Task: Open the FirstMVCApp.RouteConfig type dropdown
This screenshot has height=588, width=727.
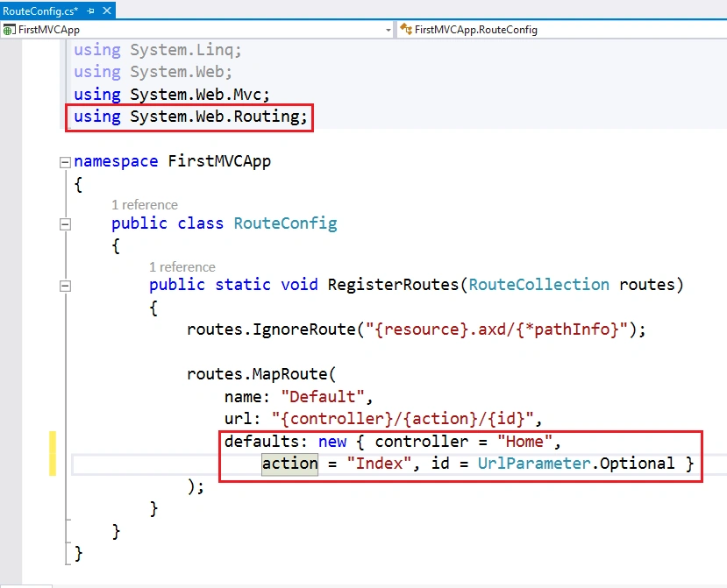Action: pos(561,30)
